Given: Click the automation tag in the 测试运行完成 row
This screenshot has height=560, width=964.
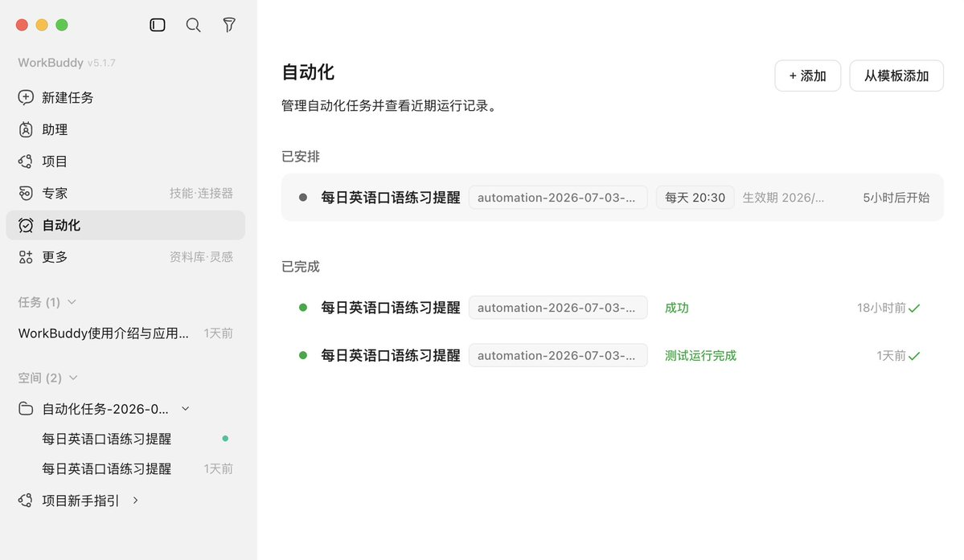Looking at the screenshot, I should tap(558, 356).
